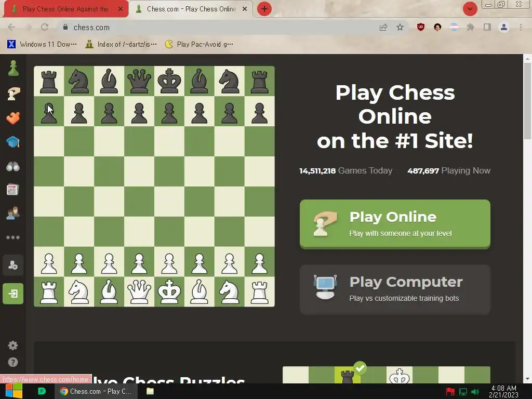The height and width of the screenshot is (399, 532).
Task: Click the Sign Up person-plus icon
Action: click(x=13, y=265)
